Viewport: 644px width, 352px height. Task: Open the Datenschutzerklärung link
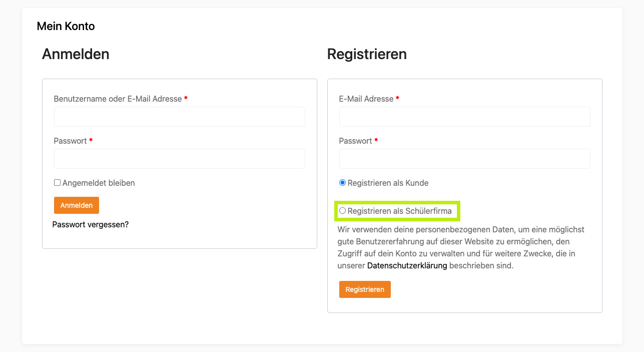407,266
